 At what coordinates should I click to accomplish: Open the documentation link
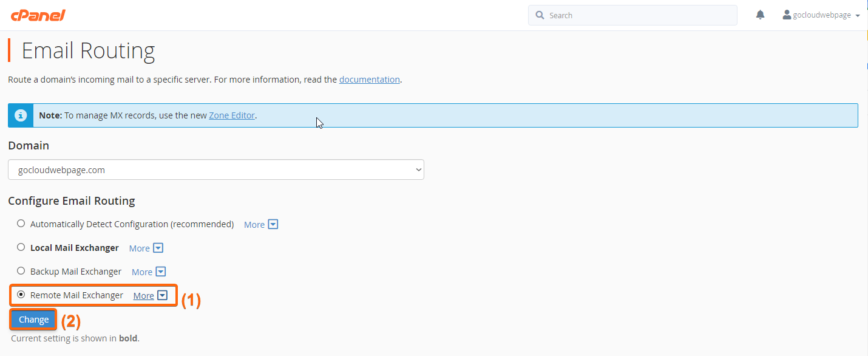coord(370,80)
